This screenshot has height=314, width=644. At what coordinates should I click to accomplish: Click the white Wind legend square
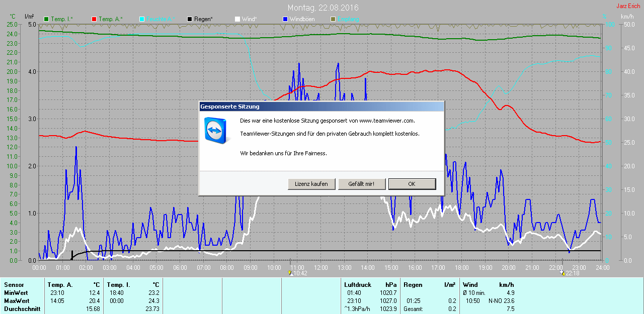point(237,19)
